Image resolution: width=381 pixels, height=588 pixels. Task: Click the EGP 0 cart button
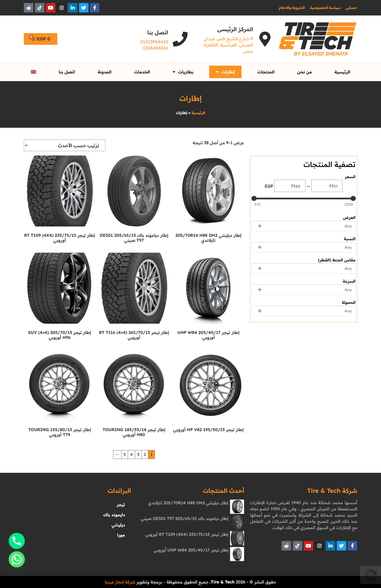[x=40, y=39]
